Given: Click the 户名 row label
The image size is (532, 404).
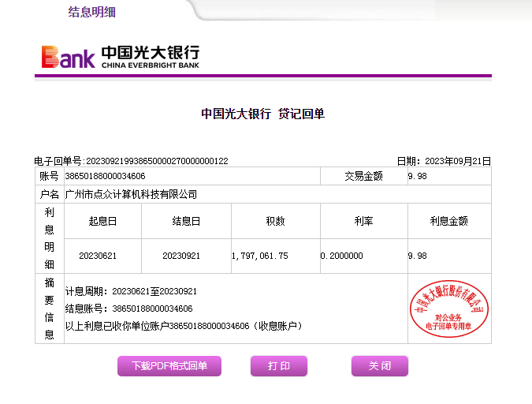Looking at the screenshot, I should click(x=50, y=194).
